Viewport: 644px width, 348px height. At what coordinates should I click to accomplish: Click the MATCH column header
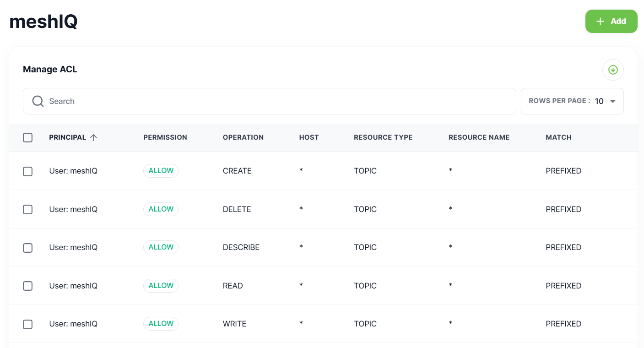pyautogui.click(x=558, y=137)
